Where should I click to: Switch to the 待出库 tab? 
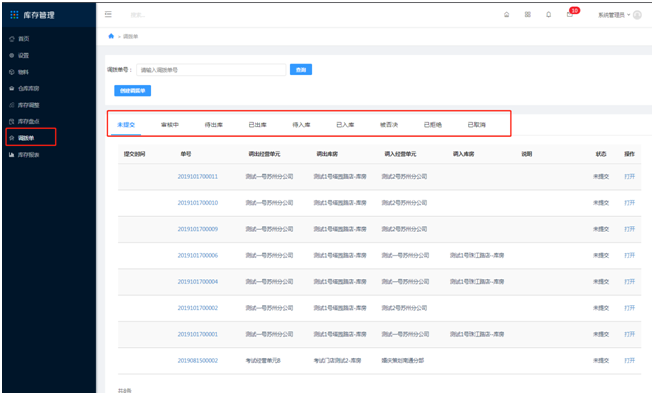tap(214, 125)
